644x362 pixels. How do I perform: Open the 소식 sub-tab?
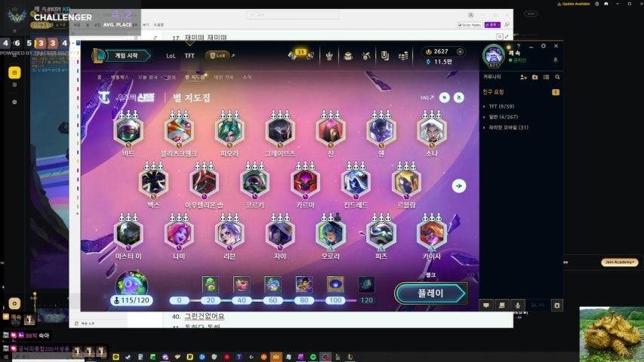click(247, 77)
